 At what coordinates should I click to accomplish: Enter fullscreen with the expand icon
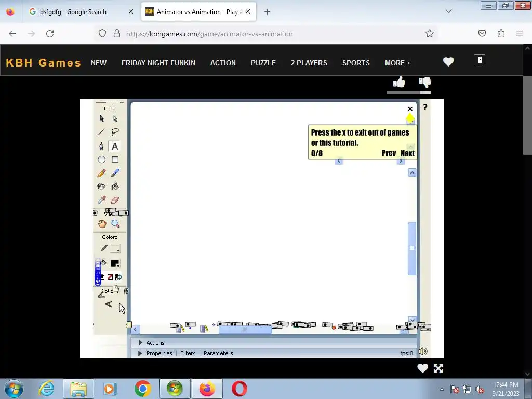[438, 368]
